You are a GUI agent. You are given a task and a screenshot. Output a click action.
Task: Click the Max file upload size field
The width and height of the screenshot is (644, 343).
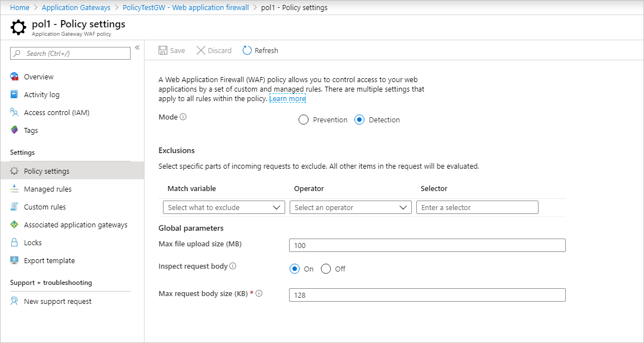[x=427, y=245]
